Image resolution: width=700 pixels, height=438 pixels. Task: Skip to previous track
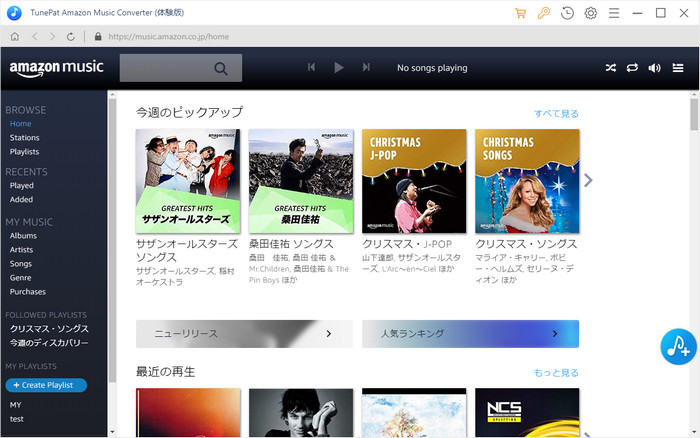pyautogui.click(x=311, y=67)
